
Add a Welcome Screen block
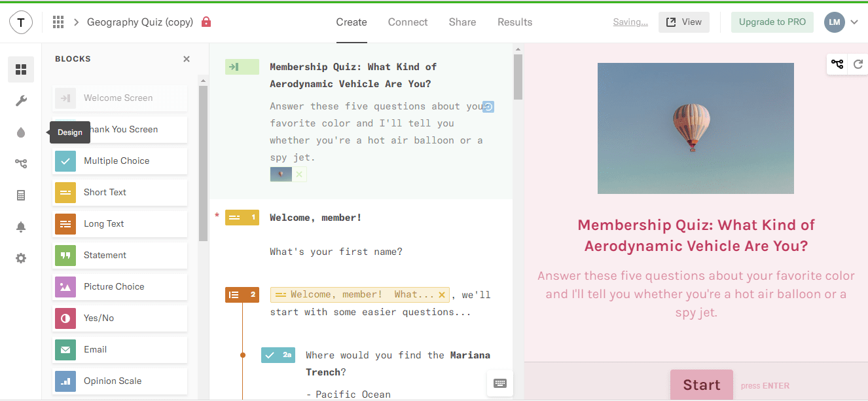point(120,98)
